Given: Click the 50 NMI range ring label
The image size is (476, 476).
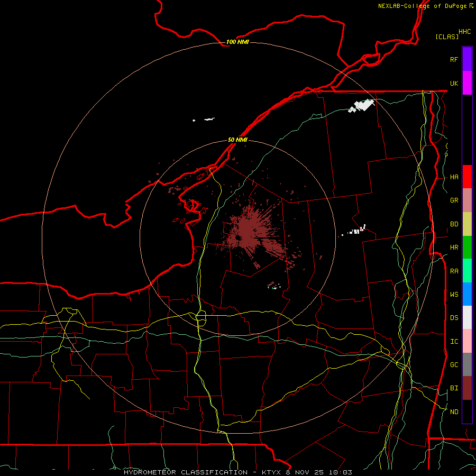Looking at the screenshot, I should (x=237, y=140).
